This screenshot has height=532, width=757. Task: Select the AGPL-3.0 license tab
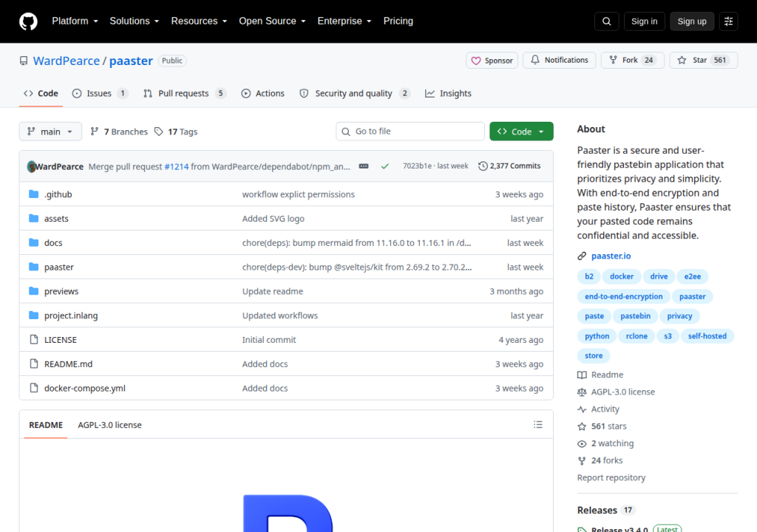pos(109,425)
